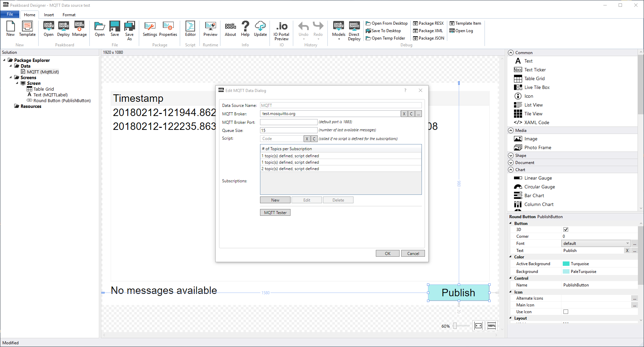This screenshot has width=644, height=347.
Task: Click the Turquoise Active Background swatch
Action: (x=566, y=264)
